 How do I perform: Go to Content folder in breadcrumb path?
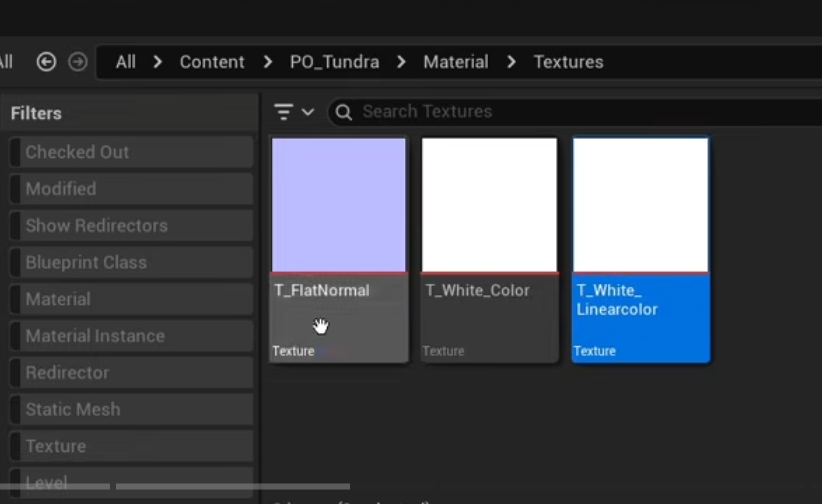(212, 62)
